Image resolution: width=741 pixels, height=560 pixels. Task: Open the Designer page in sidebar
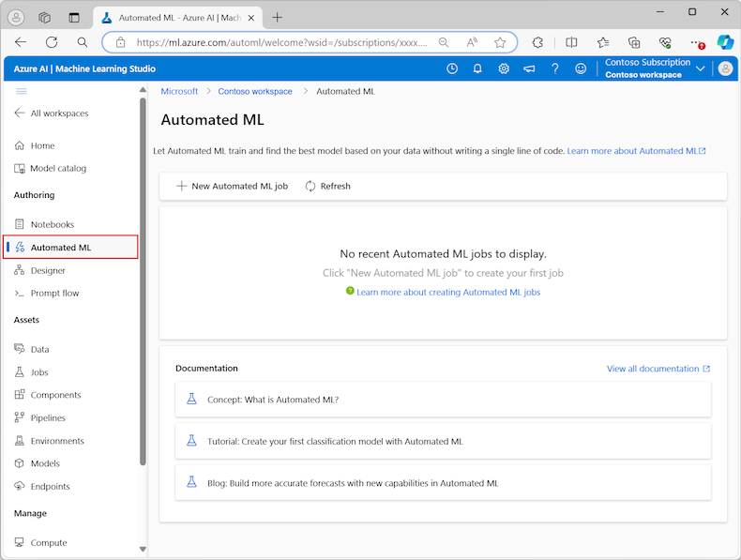(48, 270)
